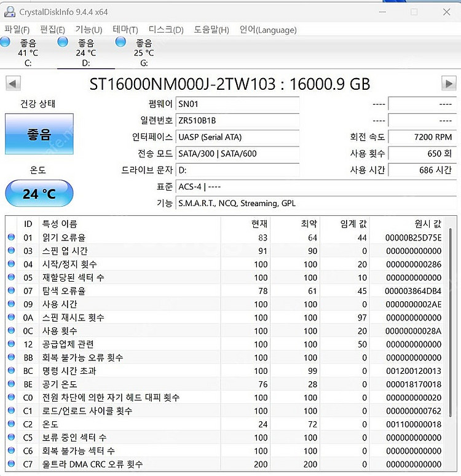
Task: Go to next disk with right arrow
Action: coord(449,84)
